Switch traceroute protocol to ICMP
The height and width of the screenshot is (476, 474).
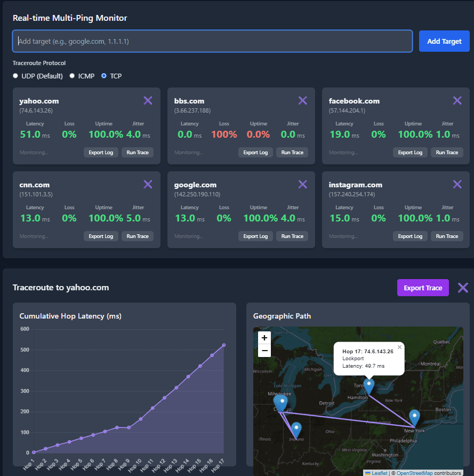tap(72, 75)
